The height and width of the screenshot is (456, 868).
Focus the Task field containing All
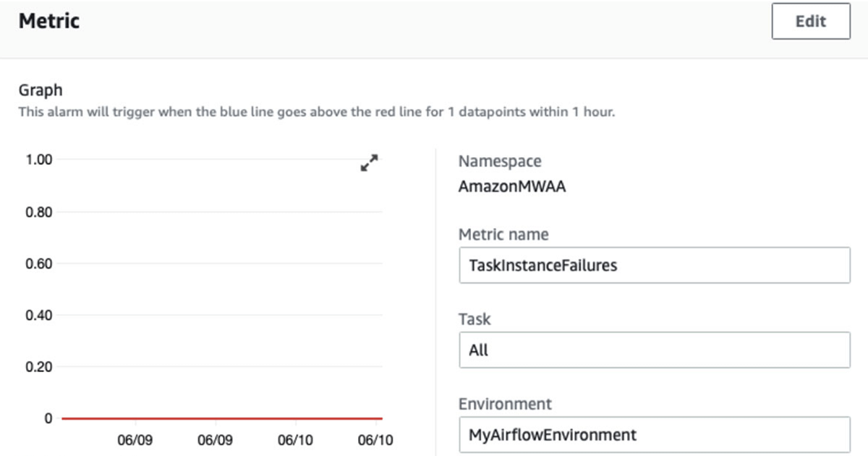coord(654,350)
